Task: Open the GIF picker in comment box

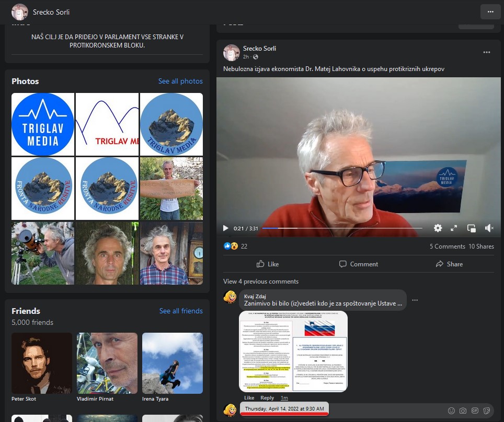Action: (475, 411)
